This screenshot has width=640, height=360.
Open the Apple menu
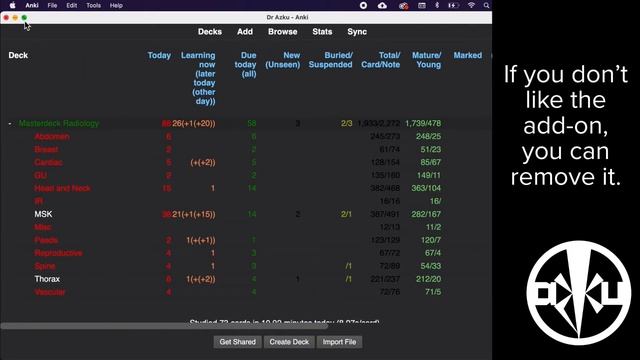point(12,5)
